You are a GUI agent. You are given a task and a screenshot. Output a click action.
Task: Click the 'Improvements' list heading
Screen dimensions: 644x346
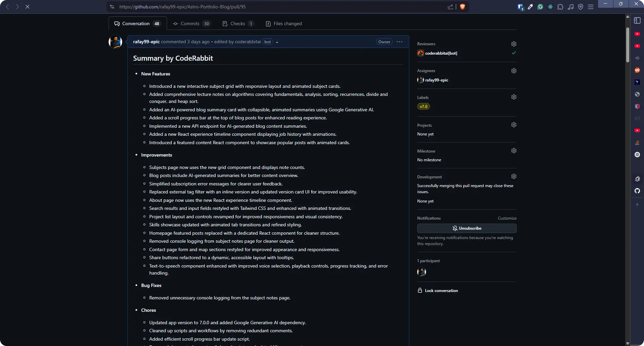pos(157,155)
